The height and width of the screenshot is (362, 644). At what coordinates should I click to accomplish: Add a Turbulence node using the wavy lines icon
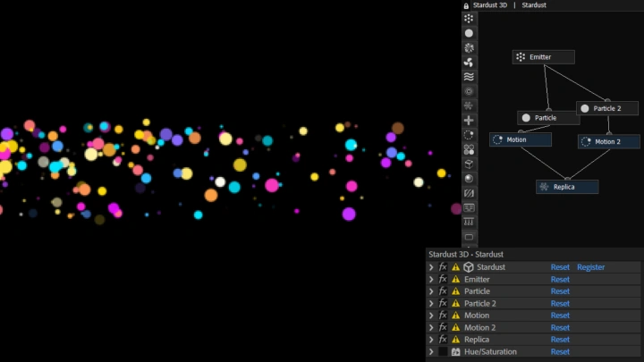click(x=469, y=77)
